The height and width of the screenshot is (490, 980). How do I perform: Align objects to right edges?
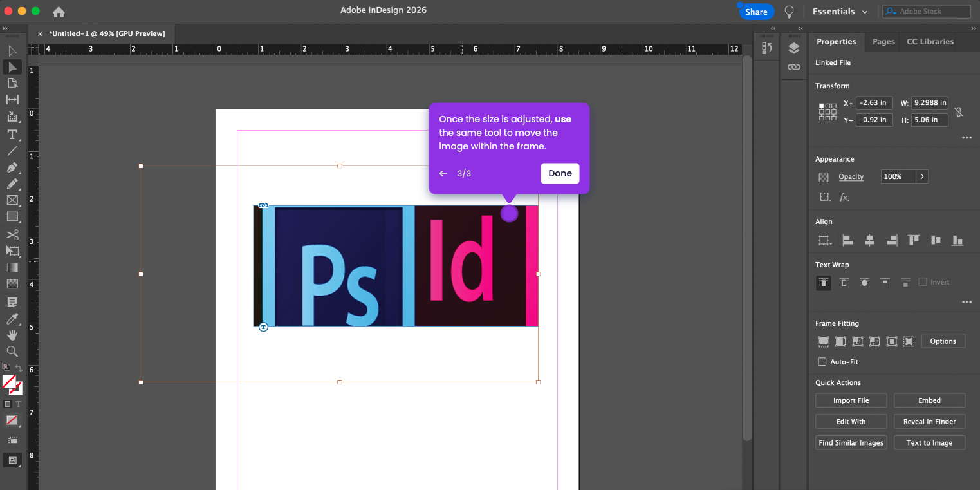(892, 240)
